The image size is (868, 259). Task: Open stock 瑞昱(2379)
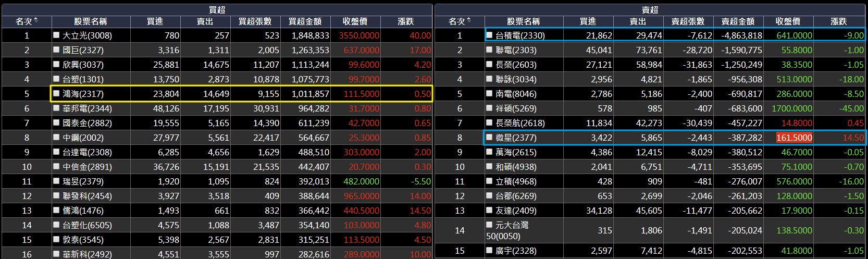pos(83,181)
